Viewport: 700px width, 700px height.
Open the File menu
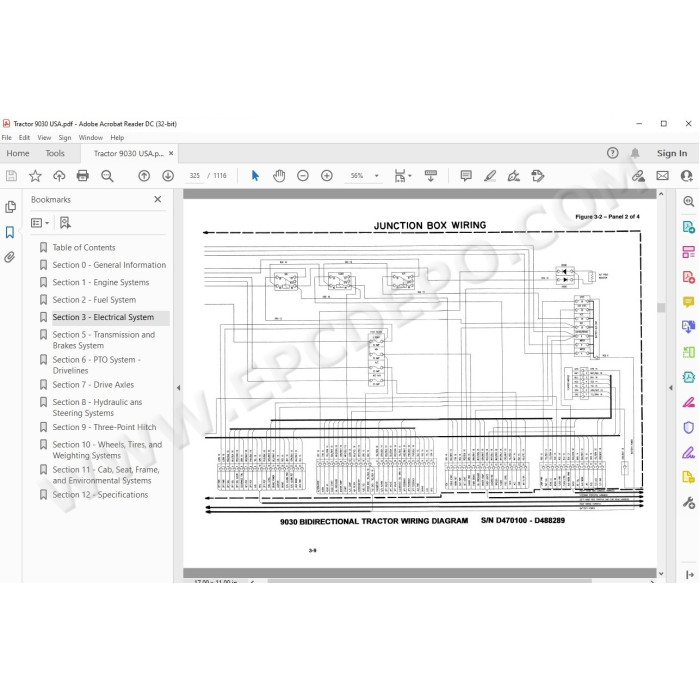(x=7, y=138)
